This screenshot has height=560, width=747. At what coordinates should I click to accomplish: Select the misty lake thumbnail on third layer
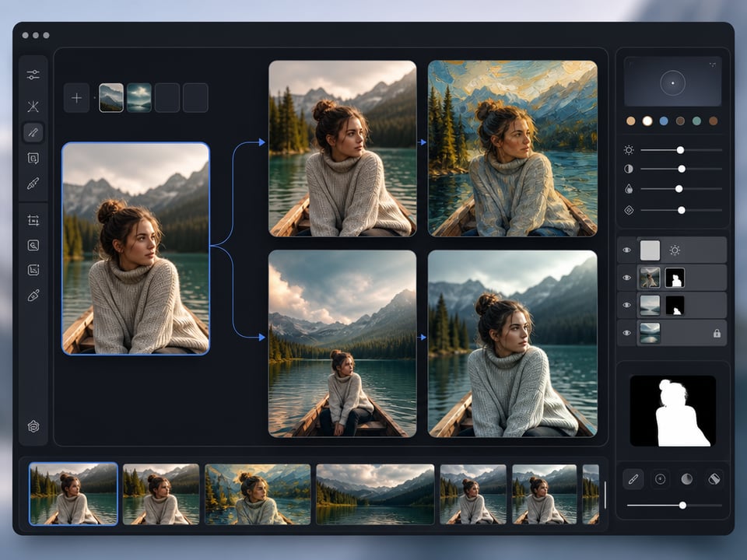650,305
